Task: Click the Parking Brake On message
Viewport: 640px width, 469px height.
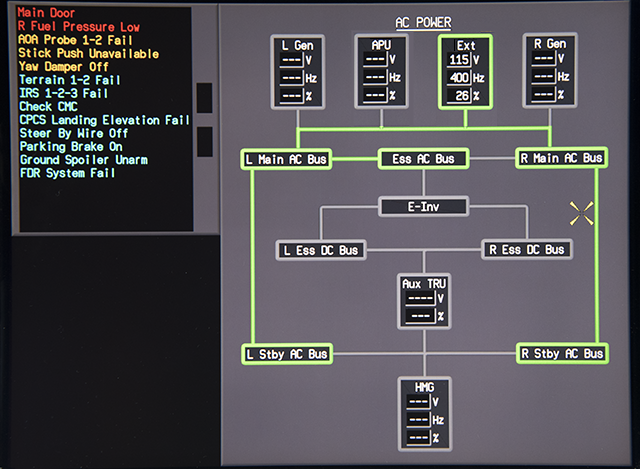Action: [x=71, y=147]
